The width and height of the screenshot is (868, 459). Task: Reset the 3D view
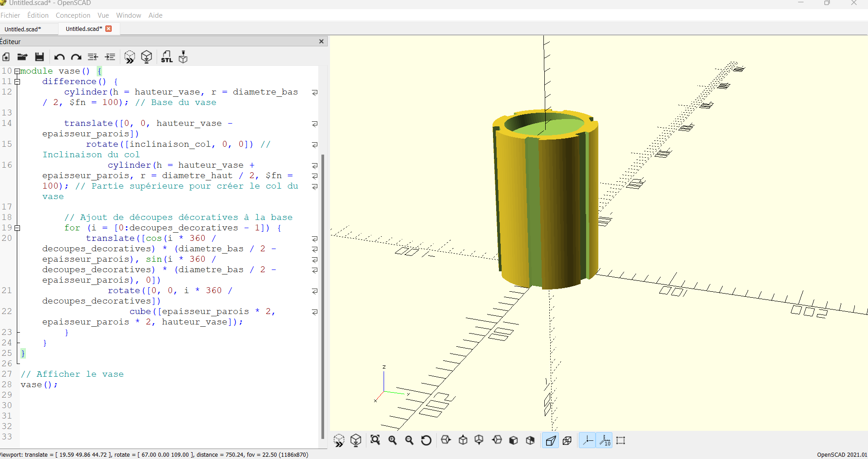coord(426,440)
